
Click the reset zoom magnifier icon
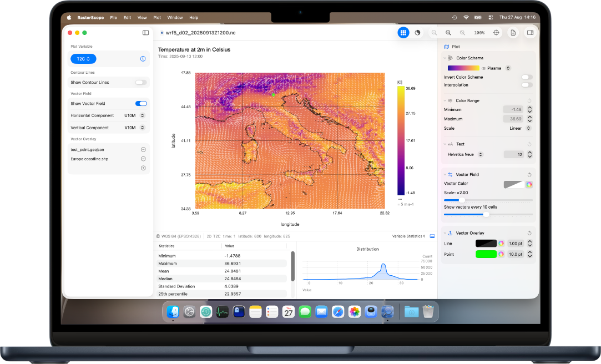click(463, 33)
